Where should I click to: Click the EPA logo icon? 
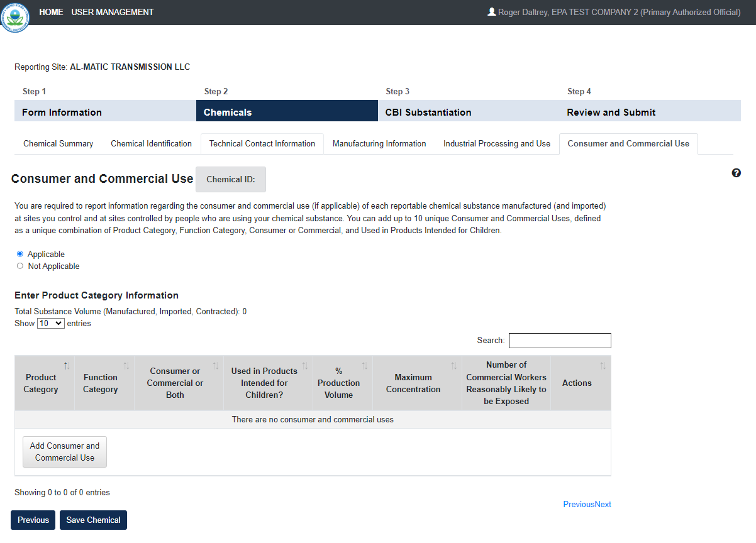pyautogui.click(x=14, y=16)
